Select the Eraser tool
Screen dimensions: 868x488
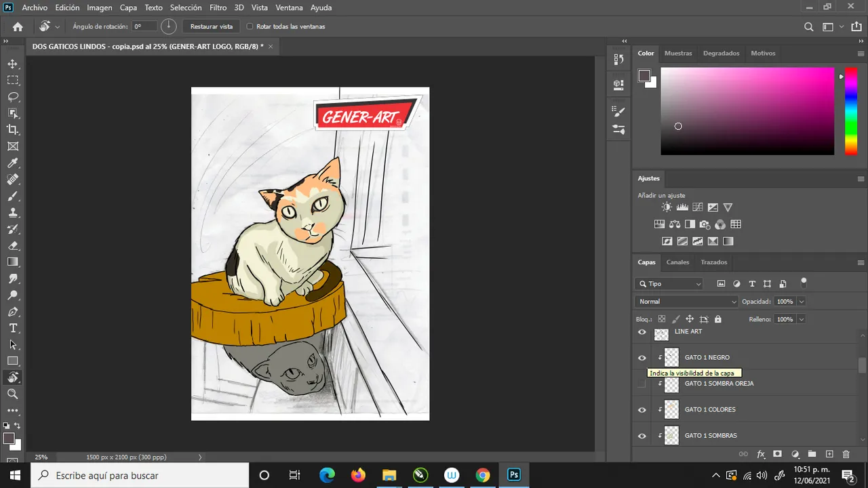pos(12,245)
